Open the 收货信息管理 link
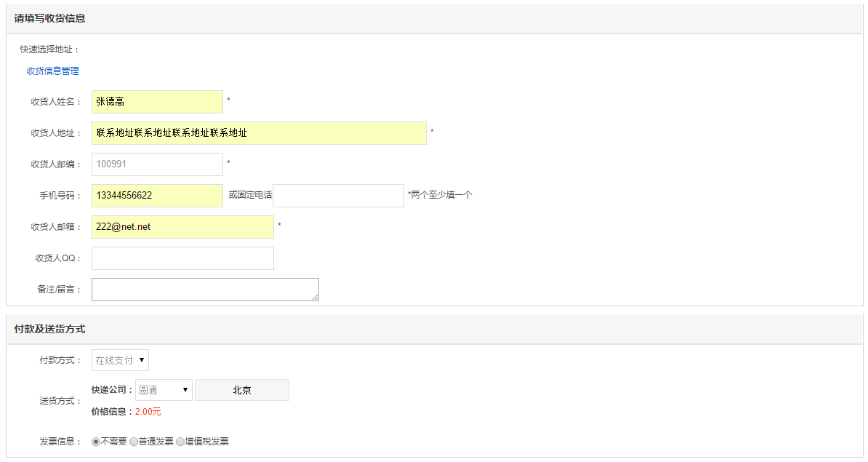The image size is (868, 462). (52, 71)
